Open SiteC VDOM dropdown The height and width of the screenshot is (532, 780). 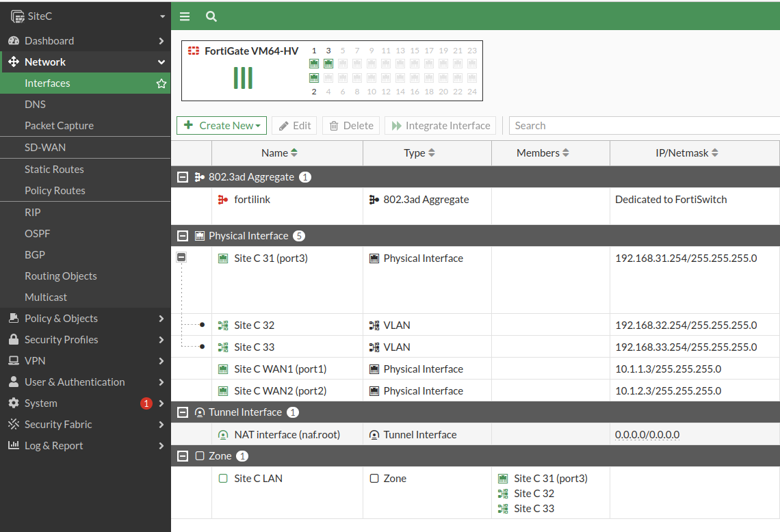click(163, 16)
